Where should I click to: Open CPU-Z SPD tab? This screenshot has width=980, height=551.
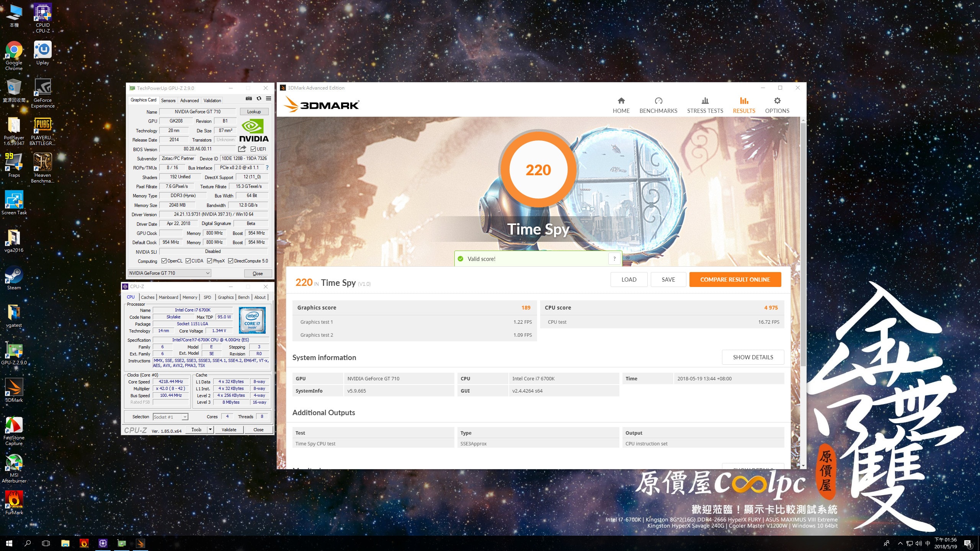coord(207,297)
